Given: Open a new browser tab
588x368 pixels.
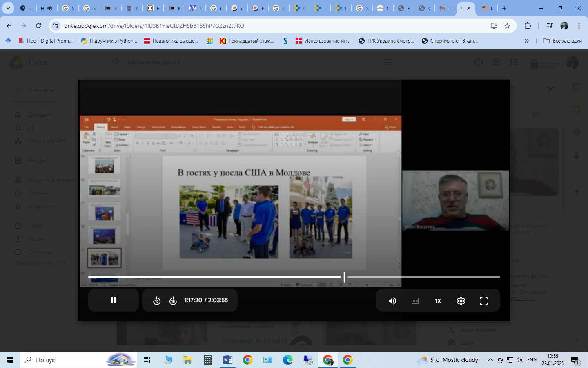Looking at the screenshot, I should (x=504, y=8).
